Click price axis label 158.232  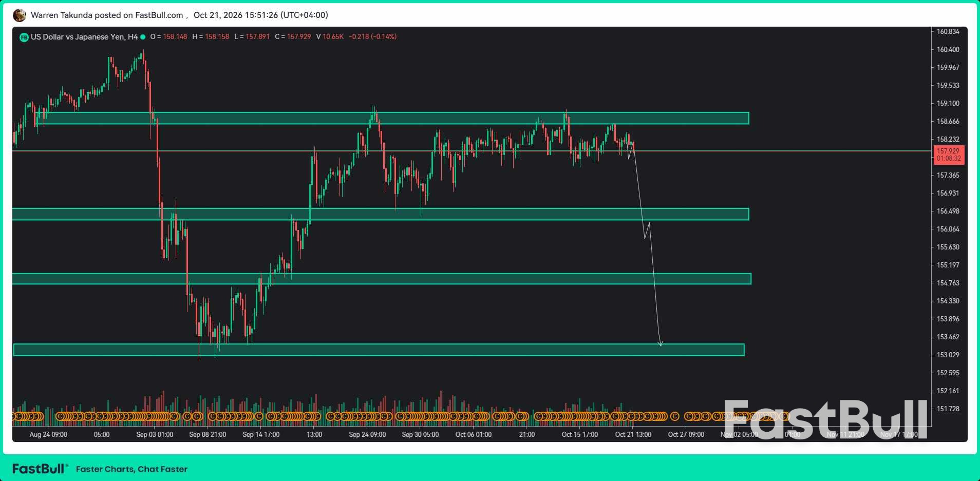948,139
